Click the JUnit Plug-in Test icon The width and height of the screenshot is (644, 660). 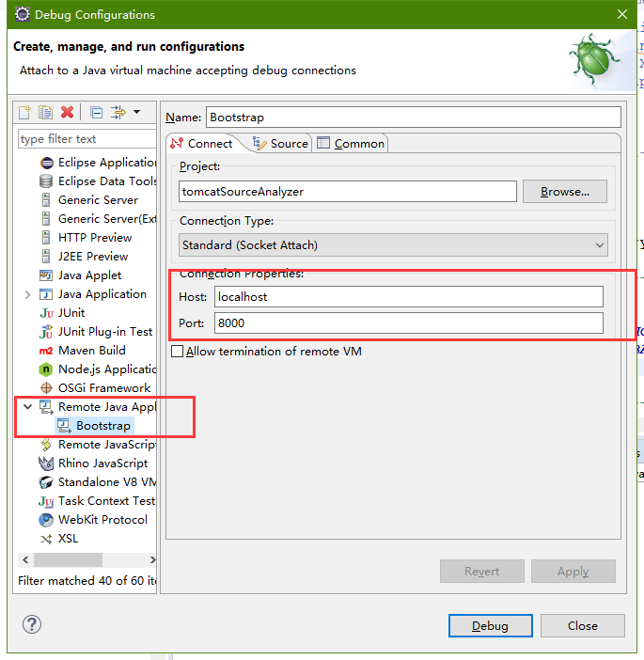click(x=46, y=332)
